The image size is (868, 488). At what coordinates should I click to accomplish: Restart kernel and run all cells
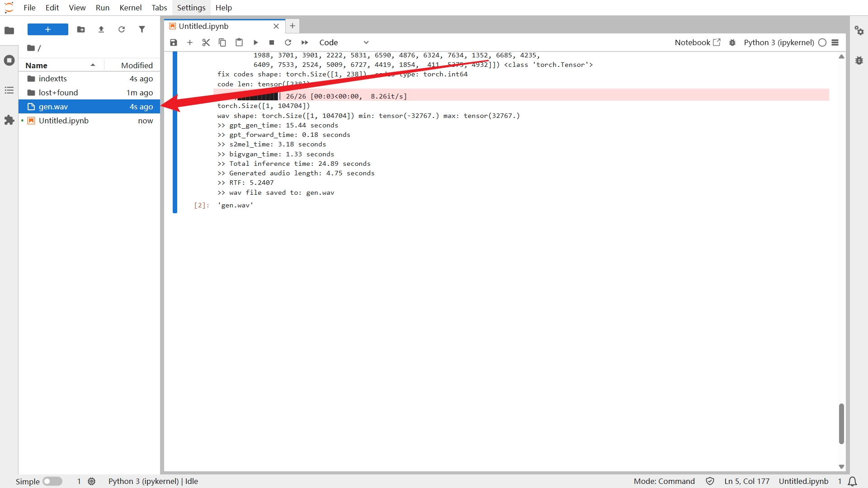(305, 42)
